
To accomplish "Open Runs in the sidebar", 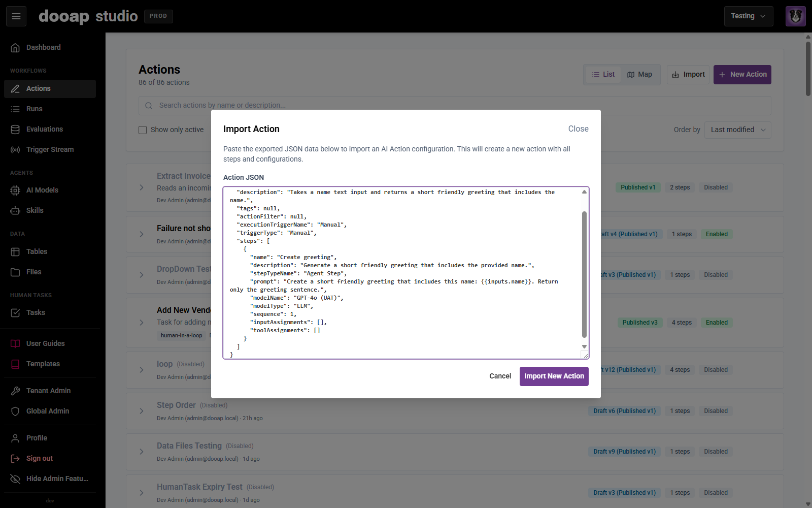I will pyautogui.click(x=50, y=109).
